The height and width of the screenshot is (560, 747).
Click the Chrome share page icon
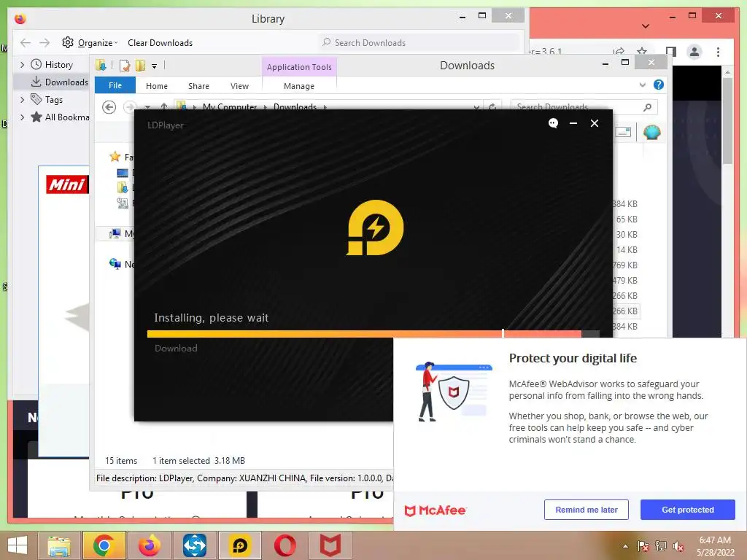click(x=619, y=51)
